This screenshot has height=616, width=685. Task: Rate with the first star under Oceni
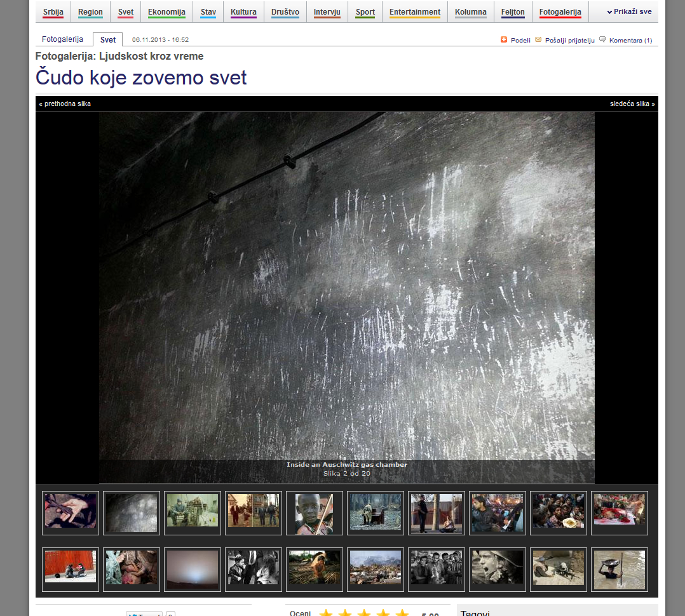pos(326,613)
